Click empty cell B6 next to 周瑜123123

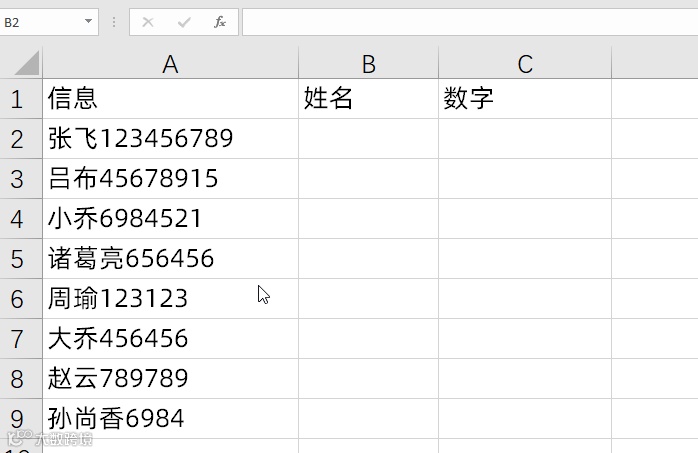[369, 299]
